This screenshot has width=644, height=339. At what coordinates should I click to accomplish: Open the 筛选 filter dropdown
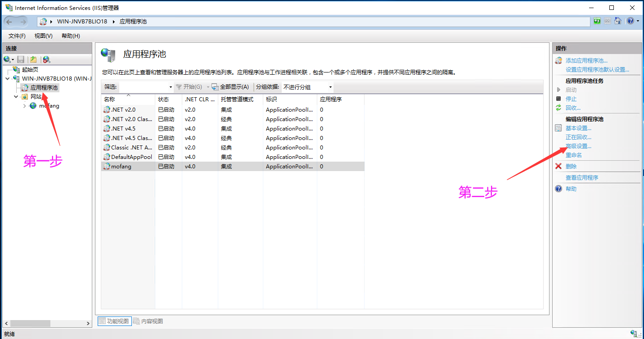coord(171,87)
